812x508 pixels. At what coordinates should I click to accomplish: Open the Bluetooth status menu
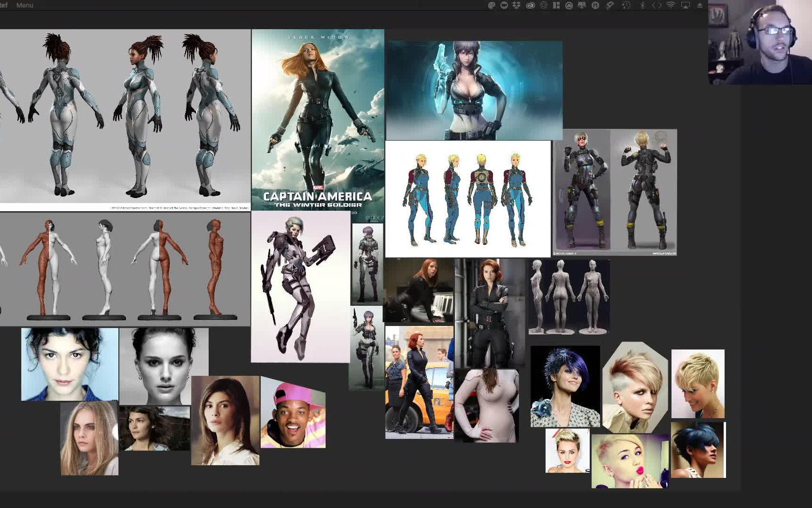click(x=642, y=5)
